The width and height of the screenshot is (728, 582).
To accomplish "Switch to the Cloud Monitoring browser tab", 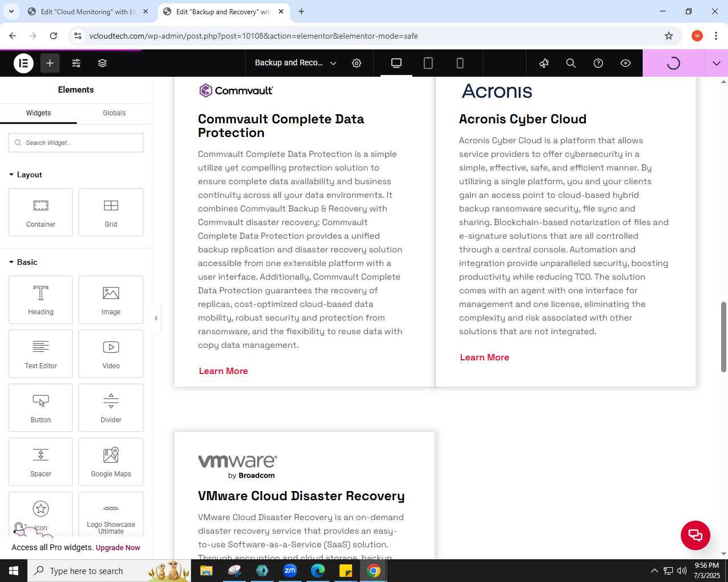I will click(88, 11).
